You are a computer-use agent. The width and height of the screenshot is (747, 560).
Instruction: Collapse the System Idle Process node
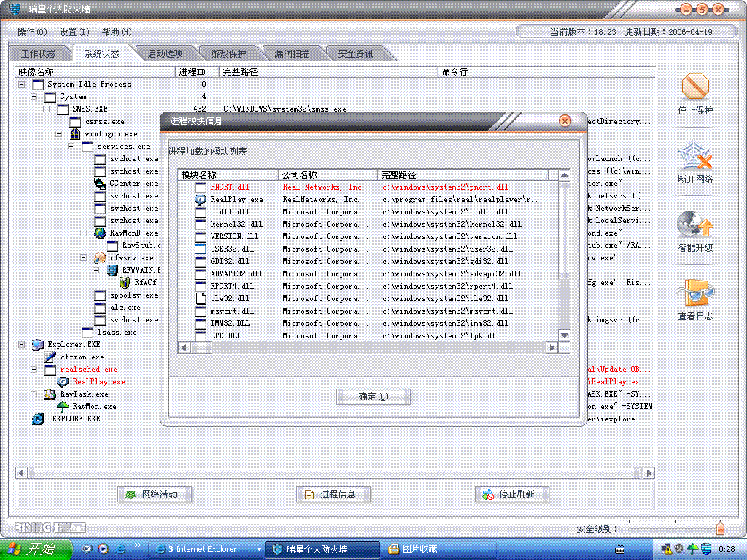21,84
